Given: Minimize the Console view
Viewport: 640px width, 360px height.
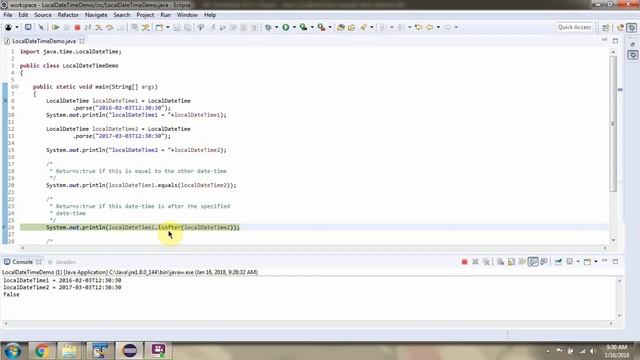Looking at the screenshot, I should click(x=604, y=261).
